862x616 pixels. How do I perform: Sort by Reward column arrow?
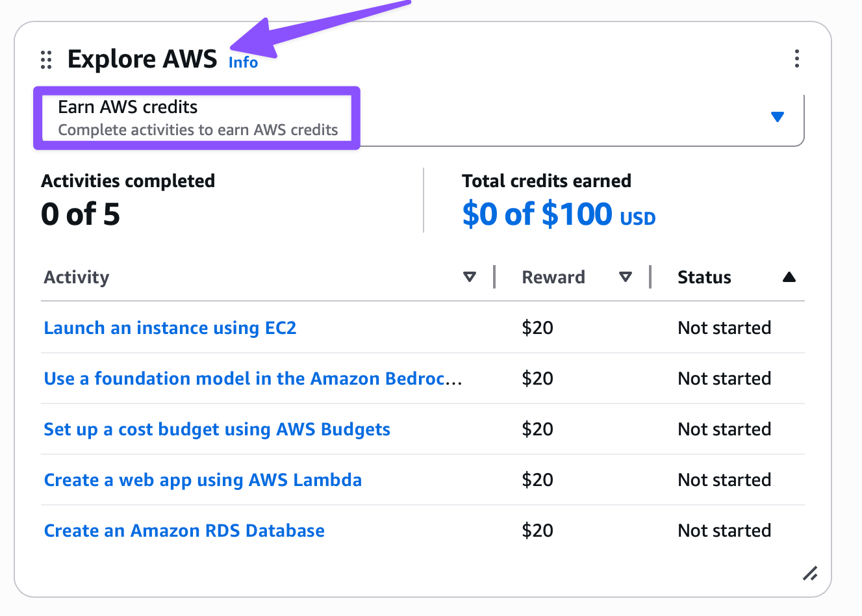tap(625, 277)
